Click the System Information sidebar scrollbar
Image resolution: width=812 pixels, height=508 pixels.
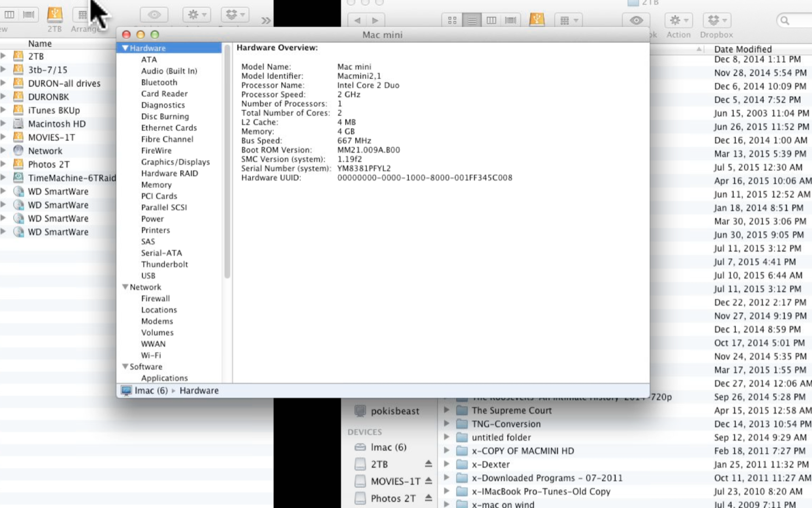click(227, 161)
